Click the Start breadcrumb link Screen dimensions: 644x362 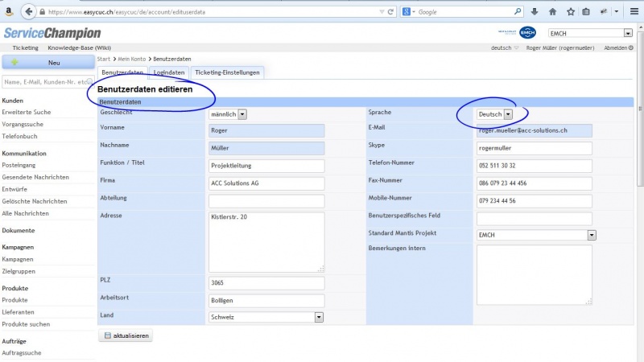[x=104, y=59]
